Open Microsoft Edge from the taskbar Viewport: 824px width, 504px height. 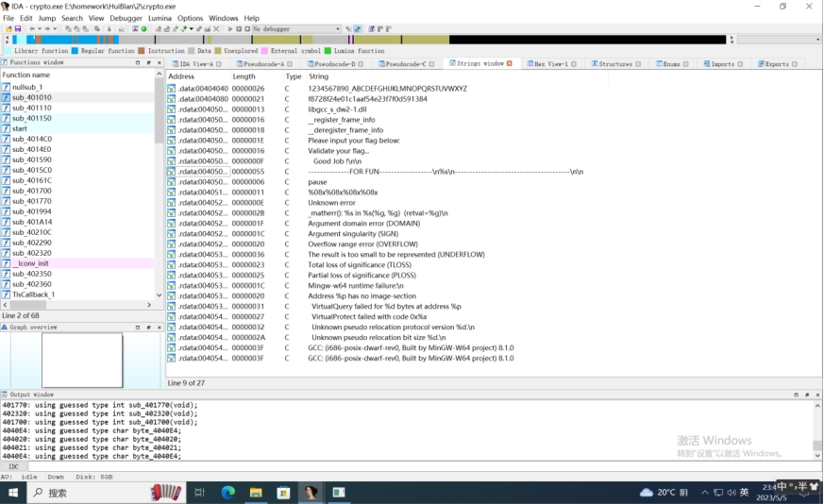(227, 493)
